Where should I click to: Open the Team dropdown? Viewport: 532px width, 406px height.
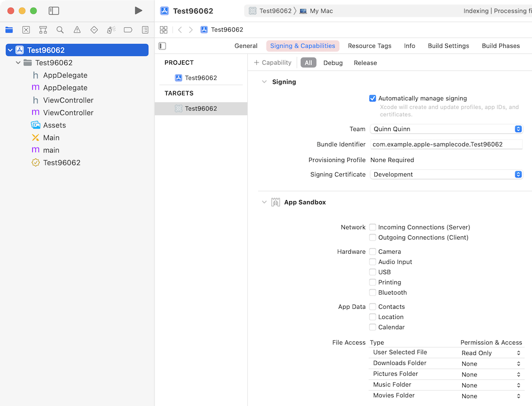tap(446, 129)
